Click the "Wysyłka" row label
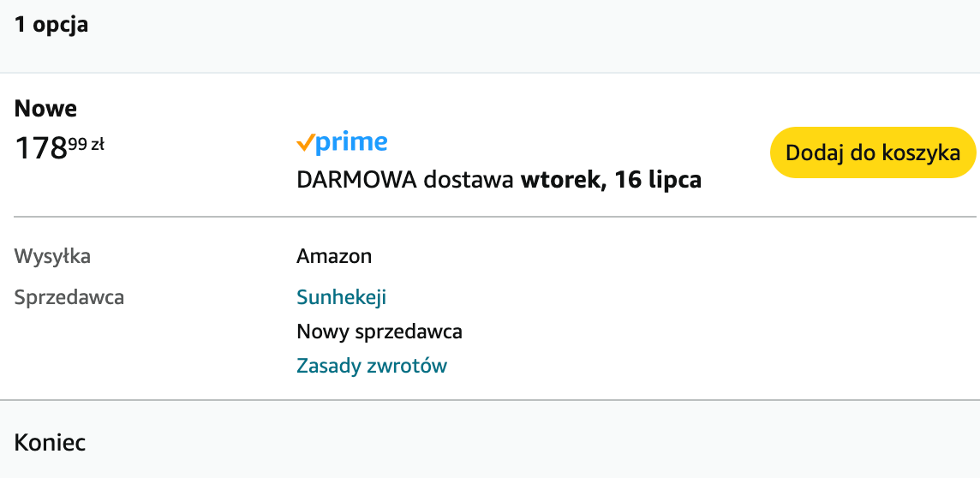Screen dimensions: 980x478 click(52, 256)
